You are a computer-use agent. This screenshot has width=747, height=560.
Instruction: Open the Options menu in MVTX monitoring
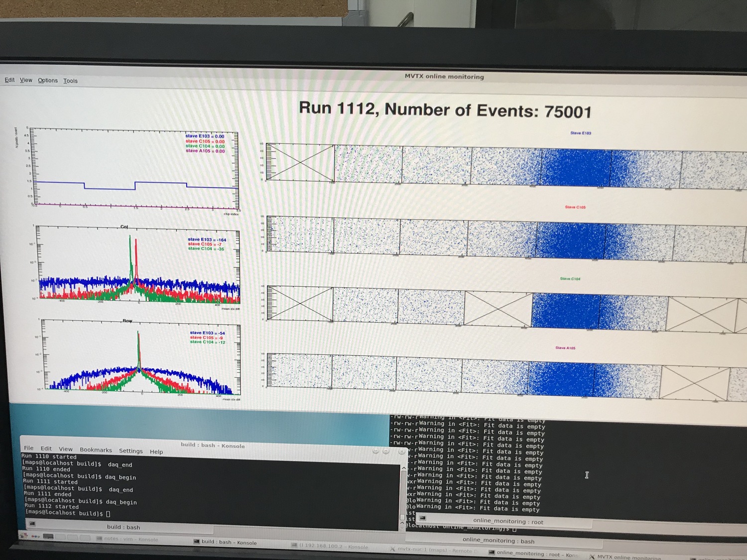[x=48, y=80]
